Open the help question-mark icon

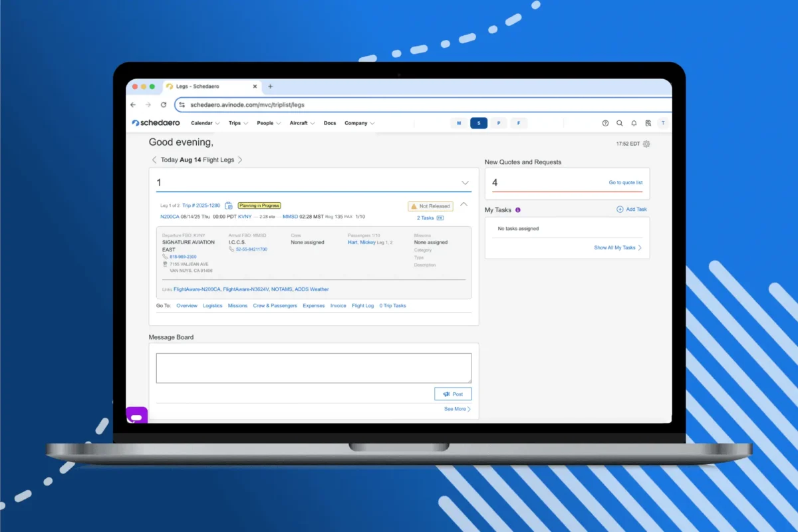(605, 123)
